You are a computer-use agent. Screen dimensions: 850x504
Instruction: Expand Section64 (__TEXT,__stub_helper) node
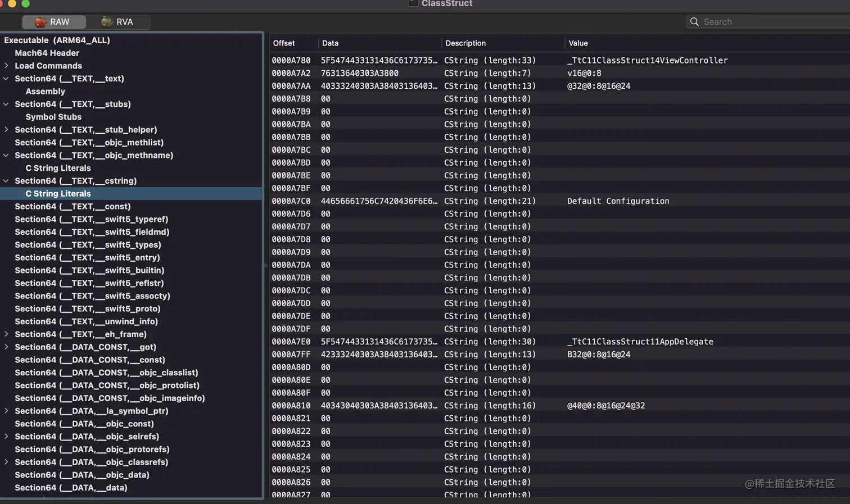click(x=6, y=130)
